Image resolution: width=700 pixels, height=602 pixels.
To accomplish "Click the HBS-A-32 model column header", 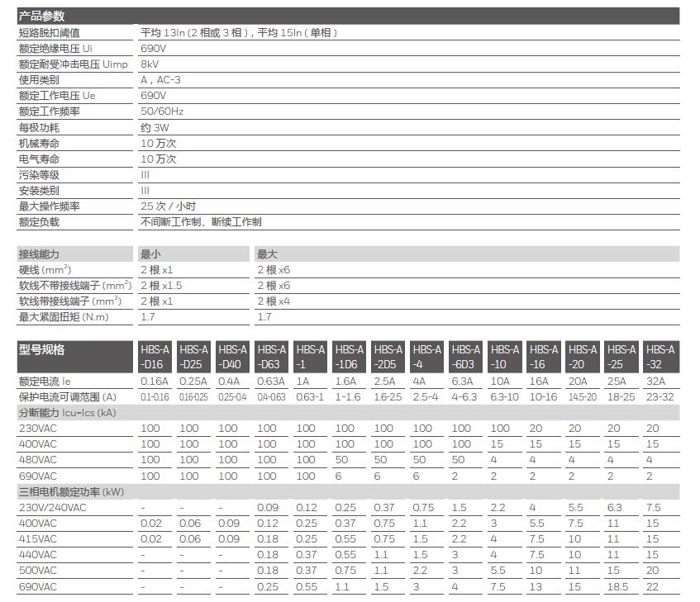I will pyautogui.click(x=660, y=357).
